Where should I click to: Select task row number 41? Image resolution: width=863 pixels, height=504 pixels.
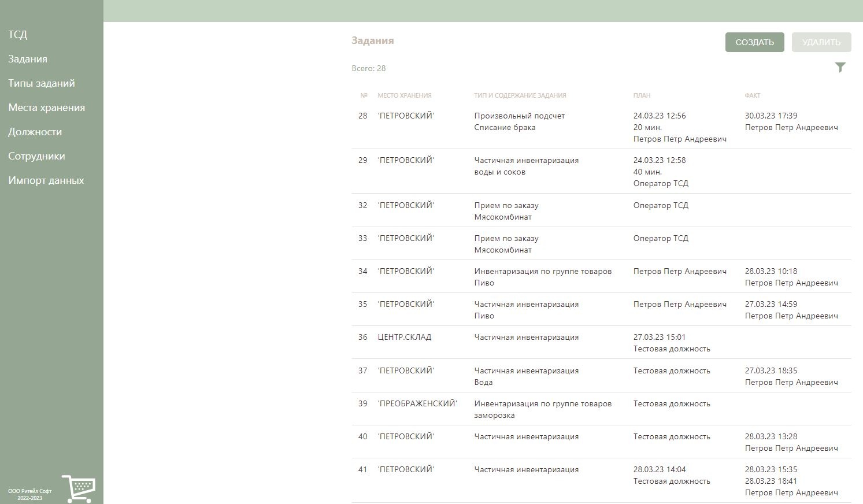coord(601,480)
